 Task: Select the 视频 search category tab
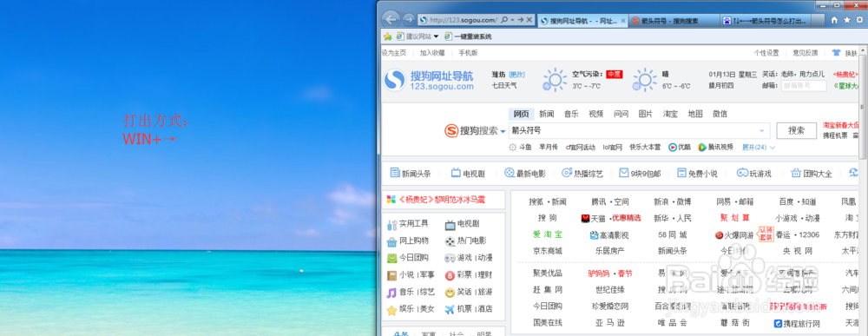click(596, 114)
